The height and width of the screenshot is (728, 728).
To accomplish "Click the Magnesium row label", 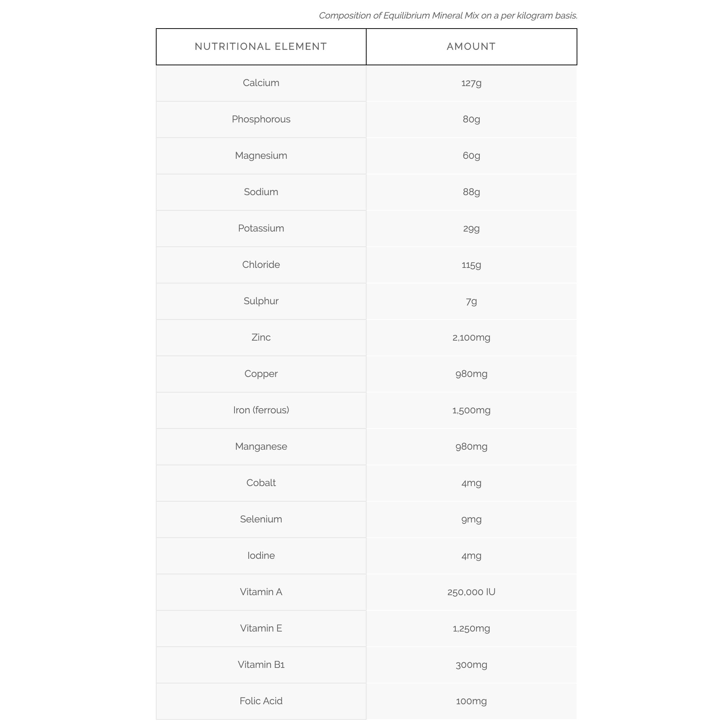I will tap(261, 155).
